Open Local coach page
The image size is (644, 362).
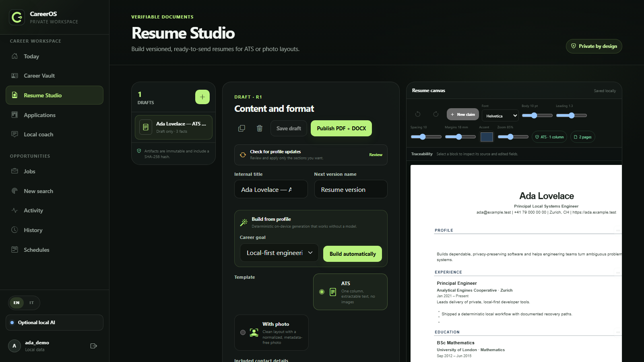click(x=54, y=134)
